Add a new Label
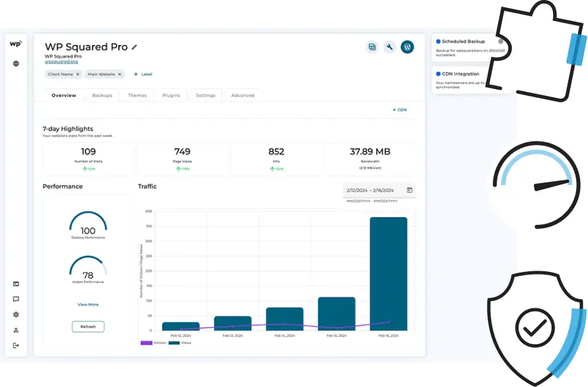 click(143, 74)
